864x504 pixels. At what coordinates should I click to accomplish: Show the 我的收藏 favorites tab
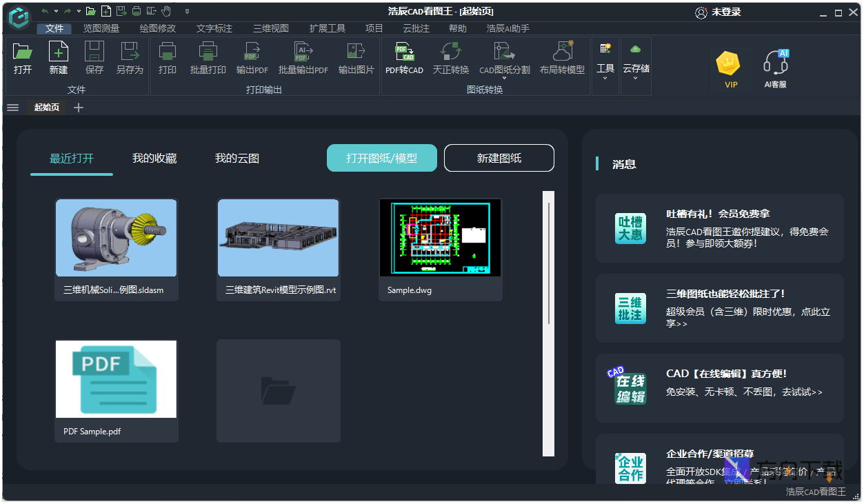[154, 159]
